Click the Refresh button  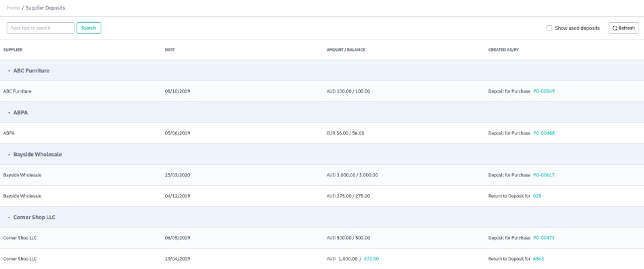coord(624,28)
